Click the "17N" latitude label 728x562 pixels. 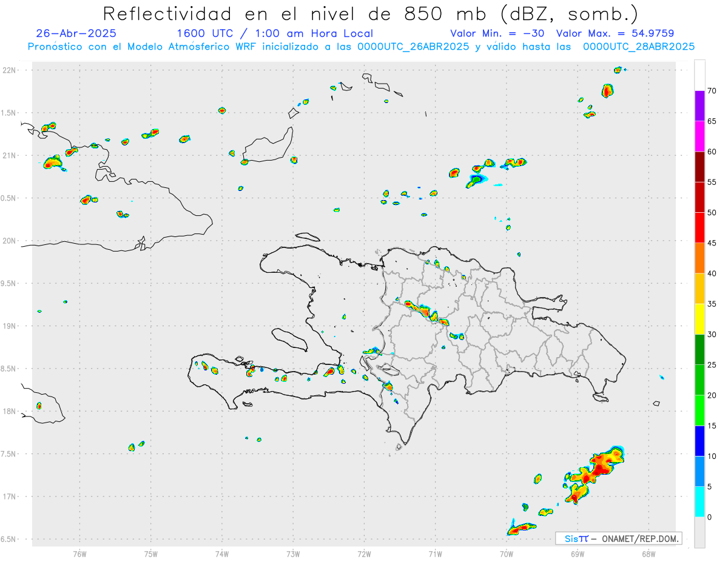coord(10,497)
